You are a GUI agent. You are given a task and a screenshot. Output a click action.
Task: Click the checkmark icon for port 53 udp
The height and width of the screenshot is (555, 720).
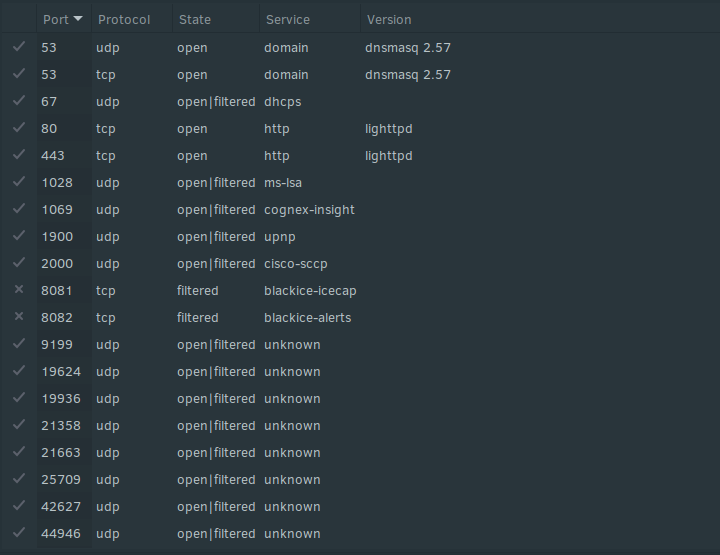click(18, 46)
